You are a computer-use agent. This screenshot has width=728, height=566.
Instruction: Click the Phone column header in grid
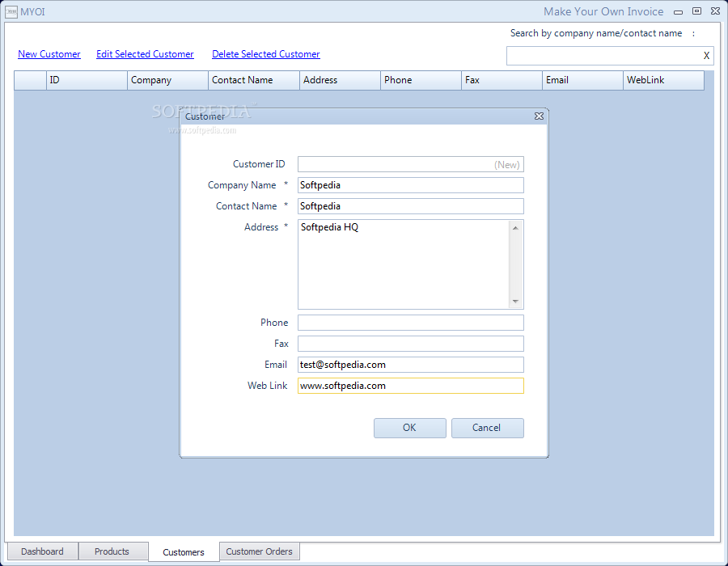(421, 80)
